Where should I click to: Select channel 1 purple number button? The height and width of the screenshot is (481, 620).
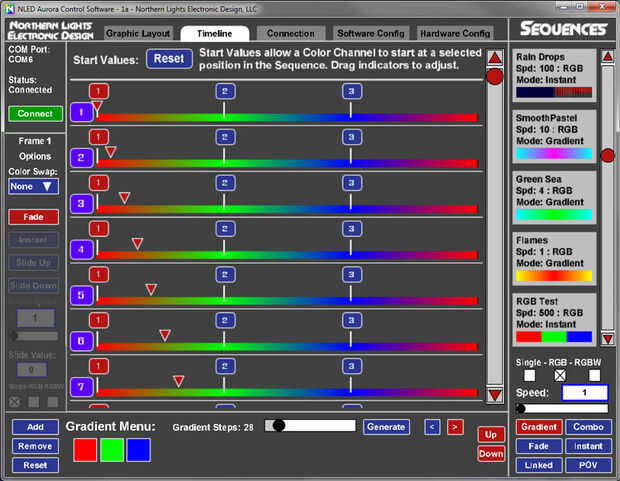tap(81, 112)
